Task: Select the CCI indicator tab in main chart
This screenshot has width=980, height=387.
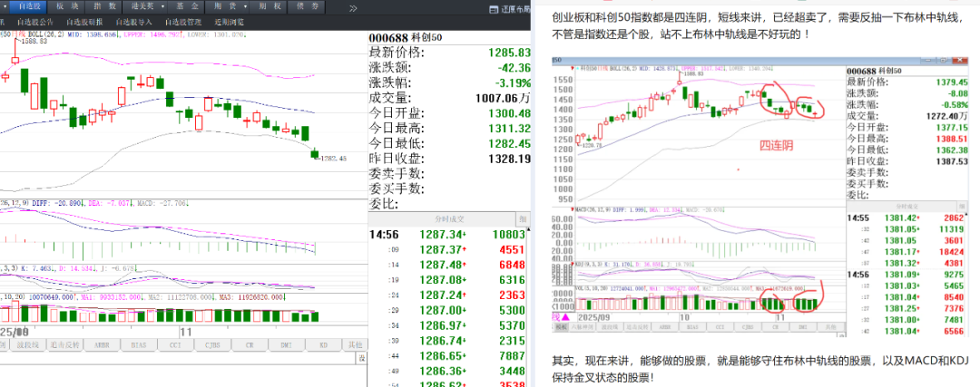Action: pos(176,344)
